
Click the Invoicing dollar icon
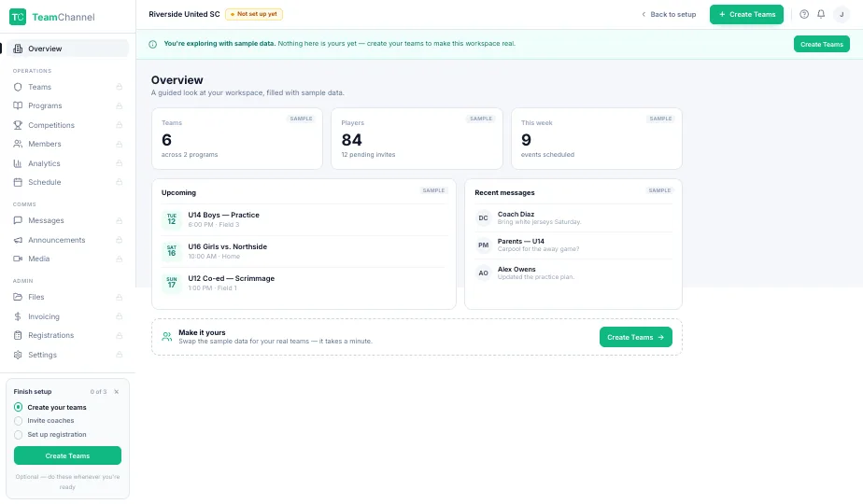click(x=18, y=316)
